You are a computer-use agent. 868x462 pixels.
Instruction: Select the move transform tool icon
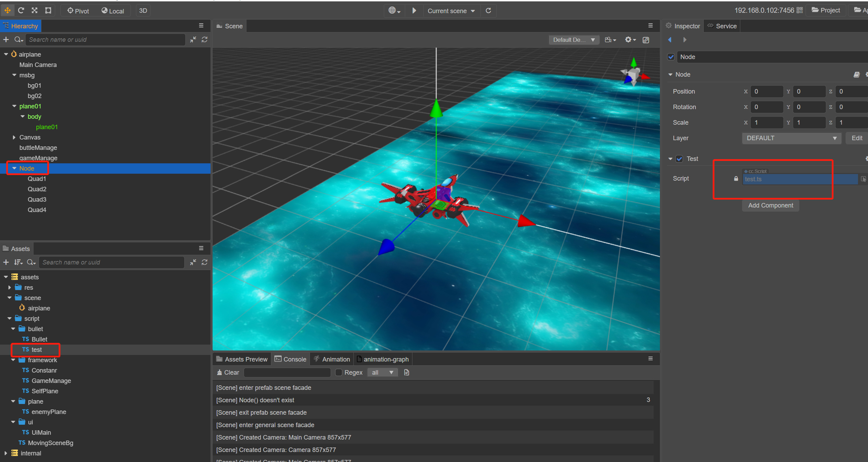[7, 10]
